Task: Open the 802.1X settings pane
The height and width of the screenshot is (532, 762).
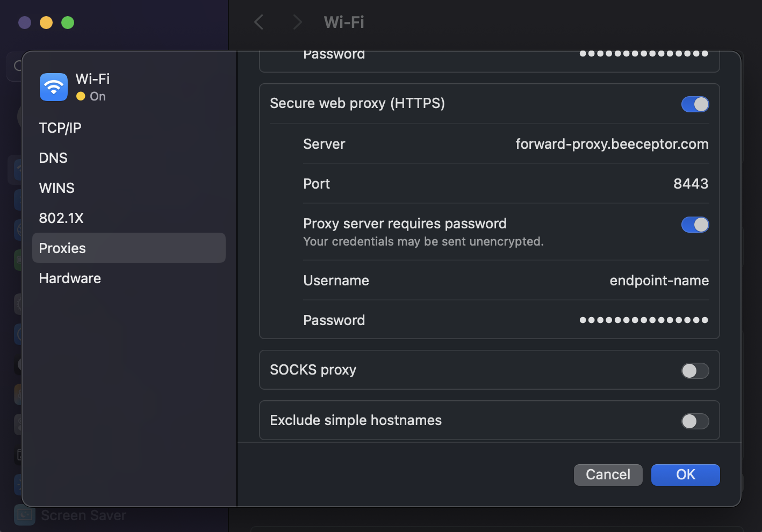Action: 61,218
